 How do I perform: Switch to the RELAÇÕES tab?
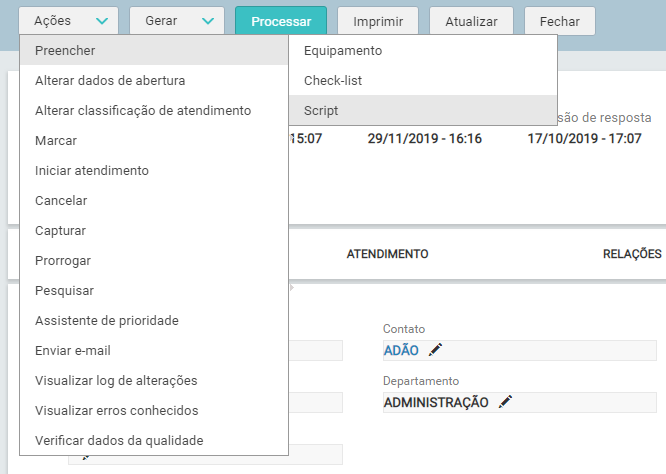coord(632,254)
